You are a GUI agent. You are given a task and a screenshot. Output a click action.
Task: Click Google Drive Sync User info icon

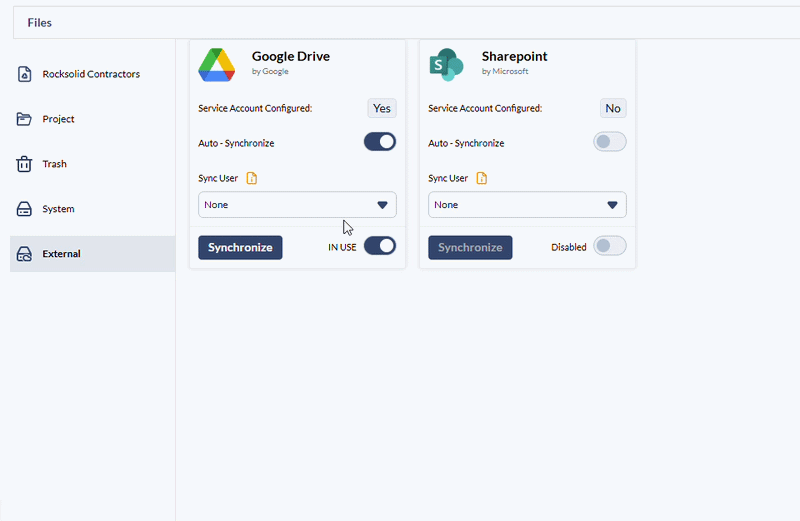coord(252,179)
